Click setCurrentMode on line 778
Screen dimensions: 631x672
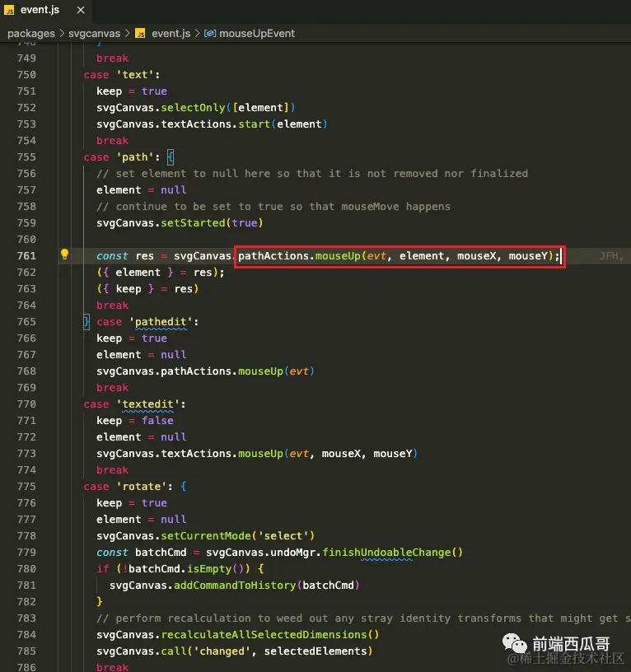click(206, 536)
